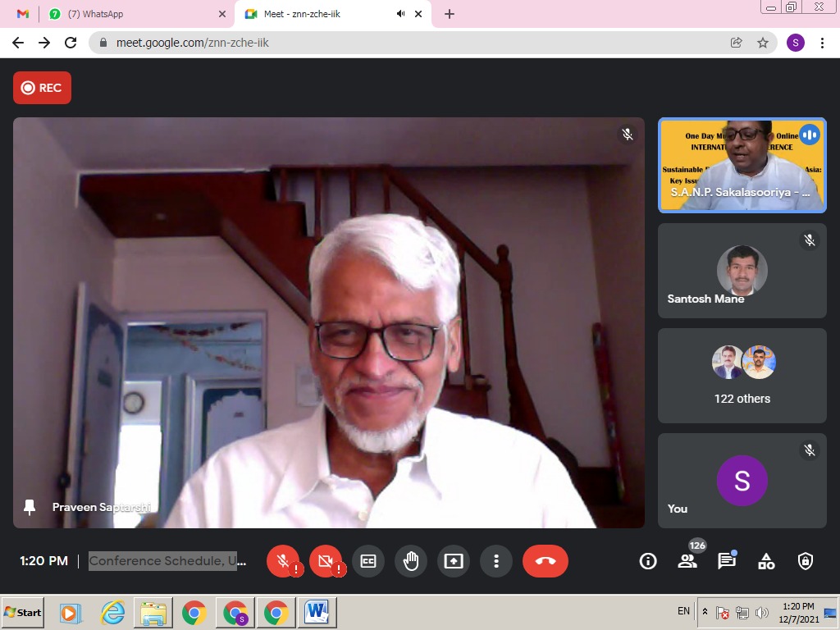The height and width of the screenshot is (630, 840).
Task: Leave the call with red hang-up button
Action: (545, 561)
